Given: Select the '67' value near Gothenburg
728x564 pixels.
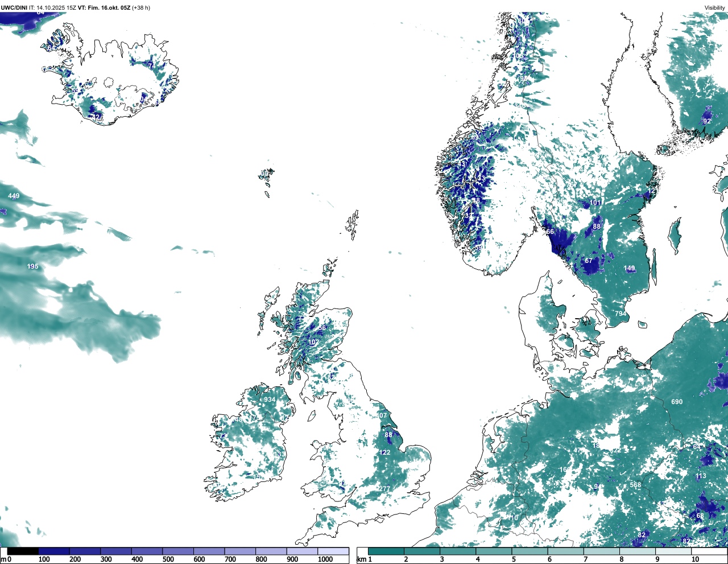Looking at the screenshot, I should (589, 261).
